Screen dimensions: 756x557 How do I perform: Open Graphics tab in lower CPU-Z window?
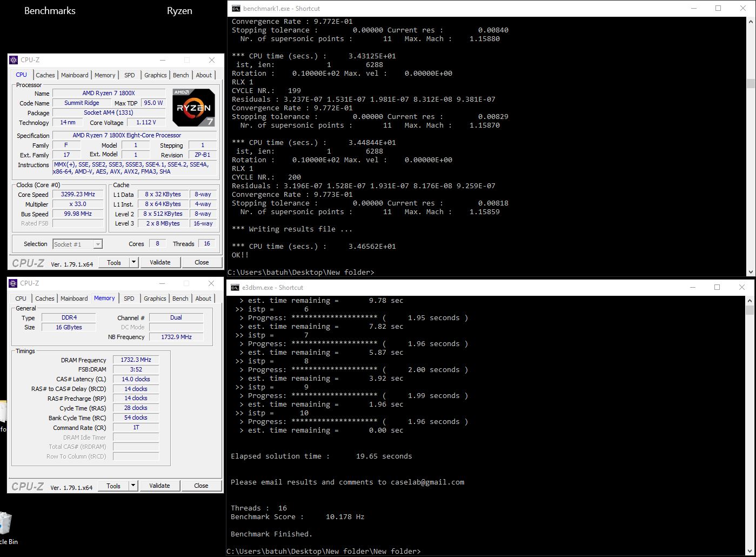tap(155, 299)
